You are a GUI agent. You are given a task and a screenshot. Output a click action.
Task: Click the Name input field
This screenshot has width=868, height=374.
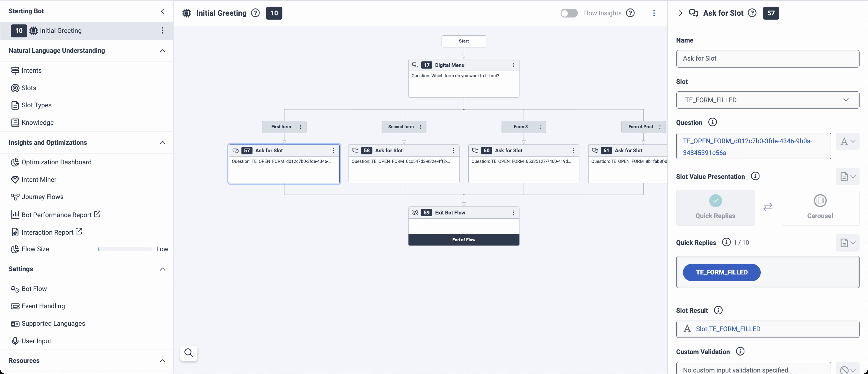pyautogui.click(x=767, y=59)
